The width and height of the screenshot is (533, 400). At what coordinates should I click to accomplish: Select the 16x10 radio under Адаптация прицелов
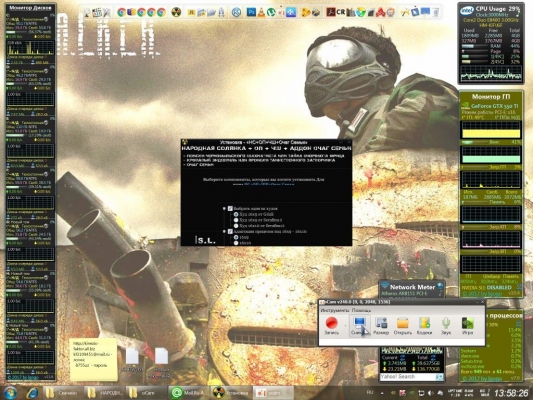(x=236, y=243)
